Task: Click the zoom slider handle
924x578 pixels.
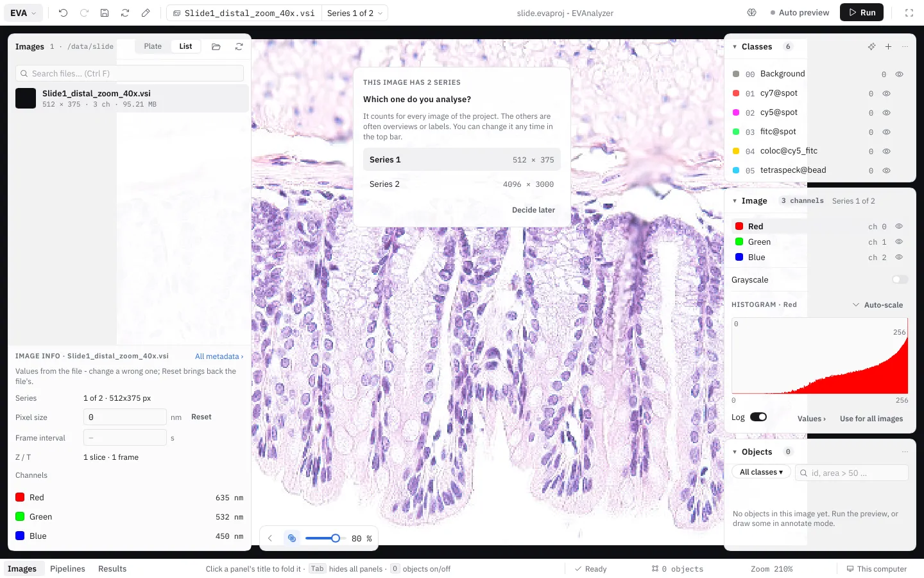Action: 335,538
